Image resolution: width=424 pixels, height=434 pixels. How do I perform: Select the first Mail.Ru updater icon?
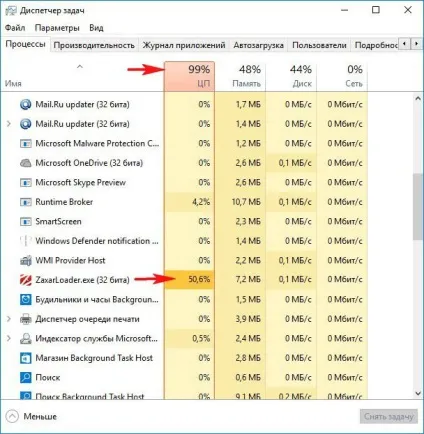(26, 104)
